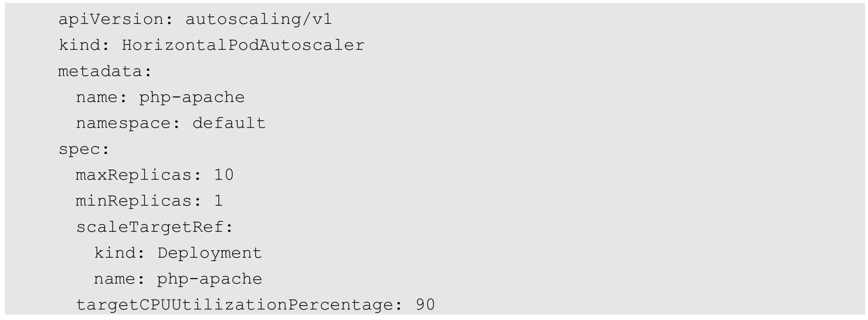Click the spec: key

tap(84, 149)
